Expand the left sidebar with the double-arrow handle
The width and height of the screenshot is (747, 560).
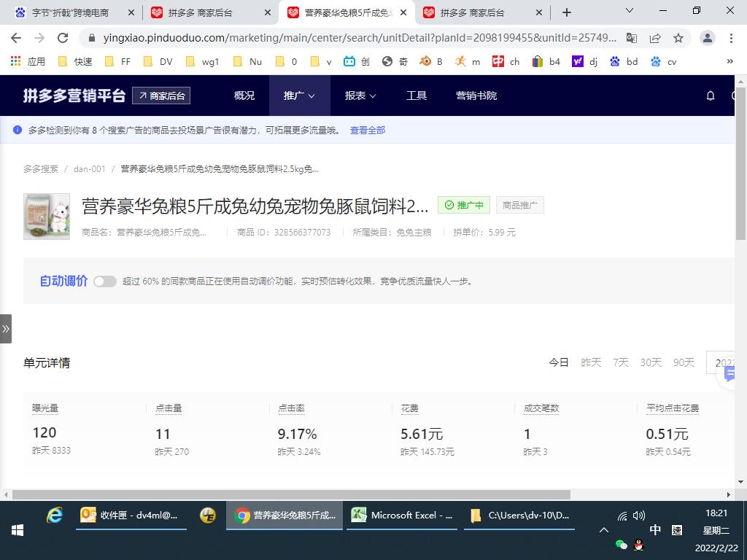6,329
